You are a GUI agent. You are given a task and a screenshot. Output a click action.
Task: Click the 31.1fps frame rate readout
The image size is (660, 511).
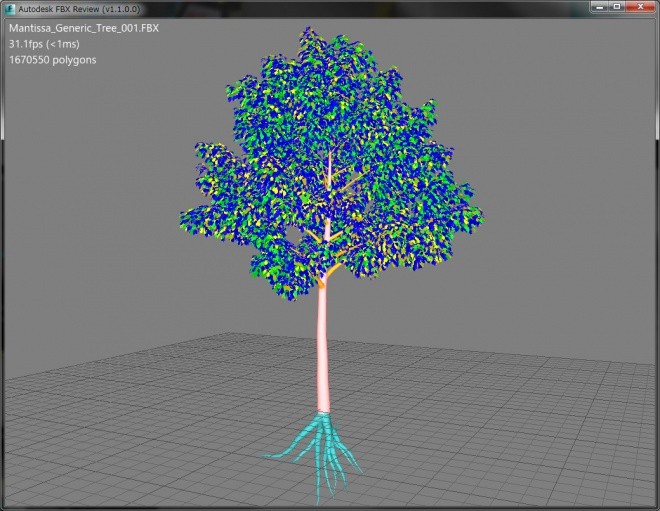point(44,44)
